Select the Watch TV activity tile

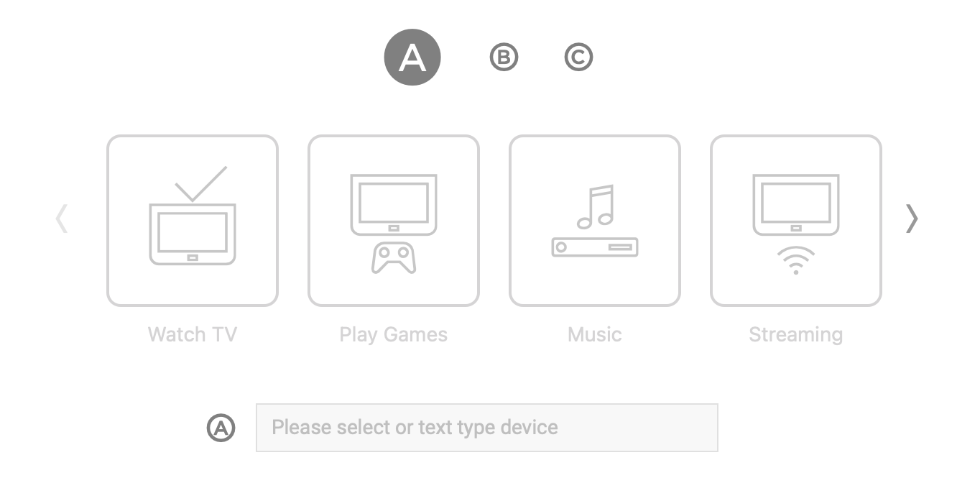[192, 221]
